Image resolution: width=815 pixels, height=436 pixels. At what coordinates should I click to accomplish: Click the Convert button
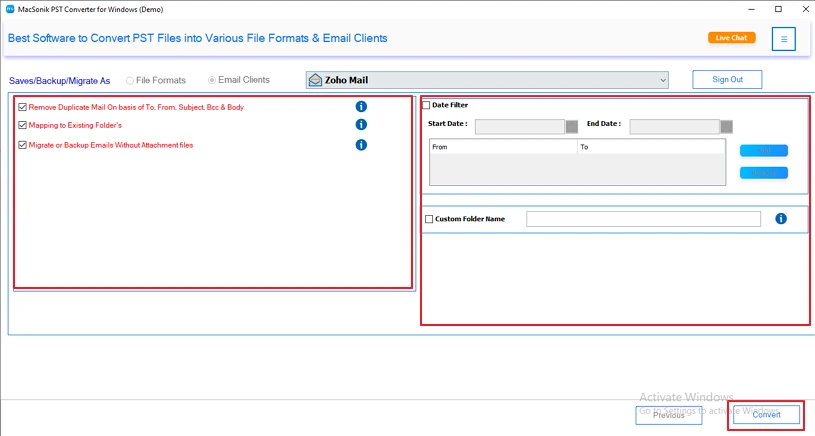coord(766,415)
